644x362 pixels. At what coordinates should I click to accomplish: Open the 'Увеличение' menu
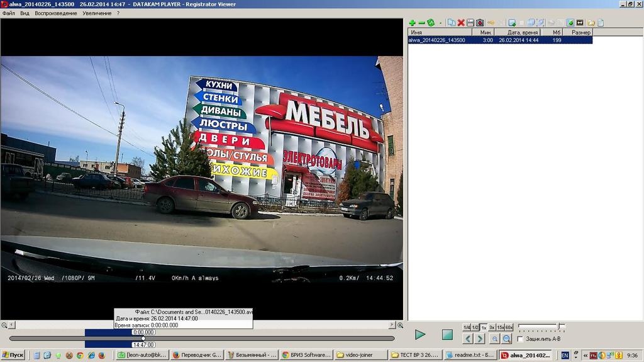[97, 13]
